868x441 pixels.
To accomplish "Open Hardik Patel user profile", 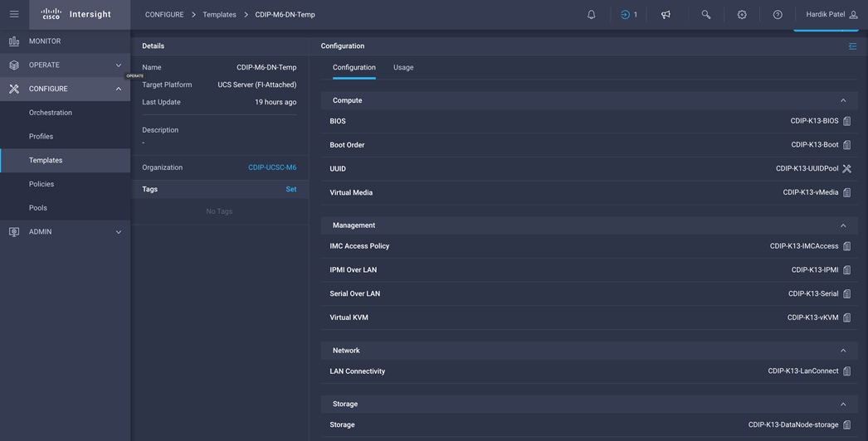I will pyautogui.click(x=831, y=14).
